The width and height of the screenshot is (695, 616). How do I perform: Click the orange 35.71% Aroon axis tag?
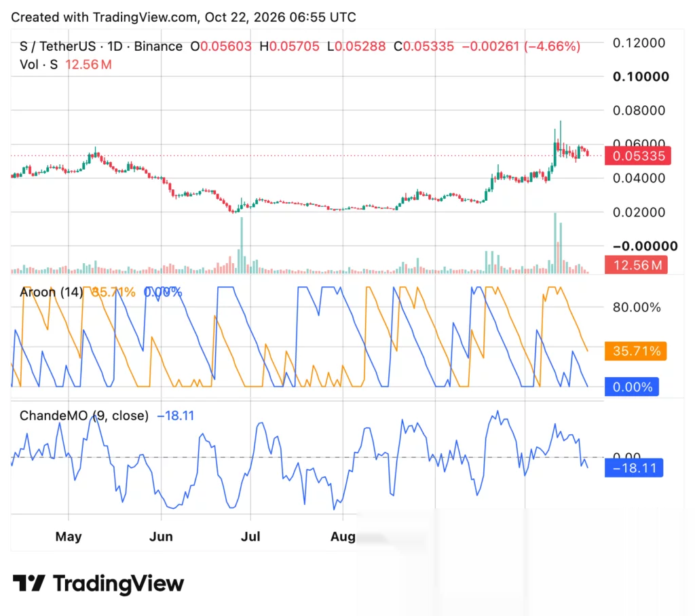click(635, 351)
